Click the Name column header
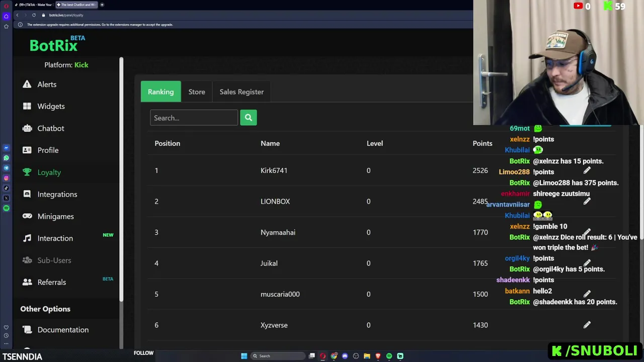 pos(270,143)
